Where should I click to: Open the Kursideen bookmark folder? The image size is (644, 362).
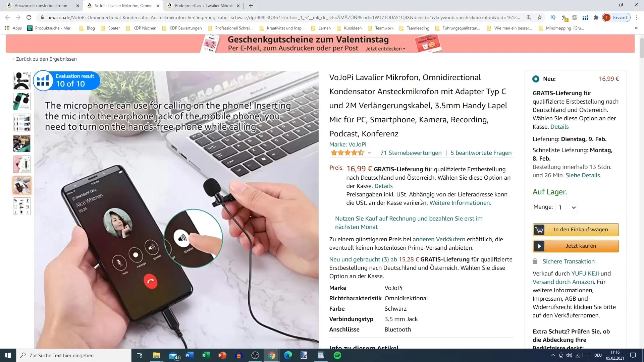[349, 28]
